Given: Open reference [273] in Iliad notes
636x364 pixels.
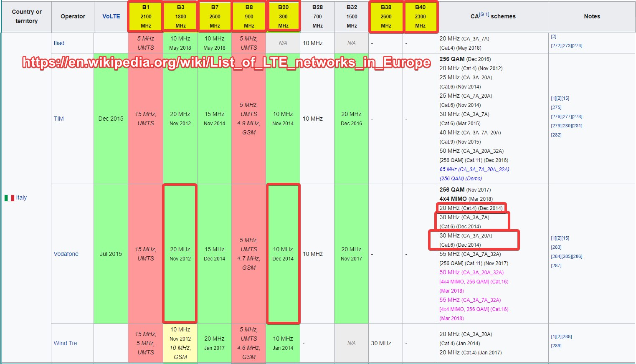Looking at the screenshot, I should [567, 45].
